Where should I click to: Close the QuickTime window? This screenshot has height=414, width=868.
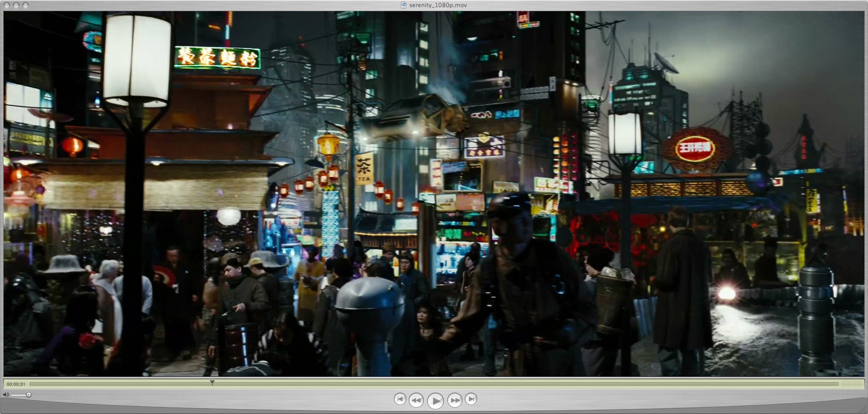(x=6, y=5)
